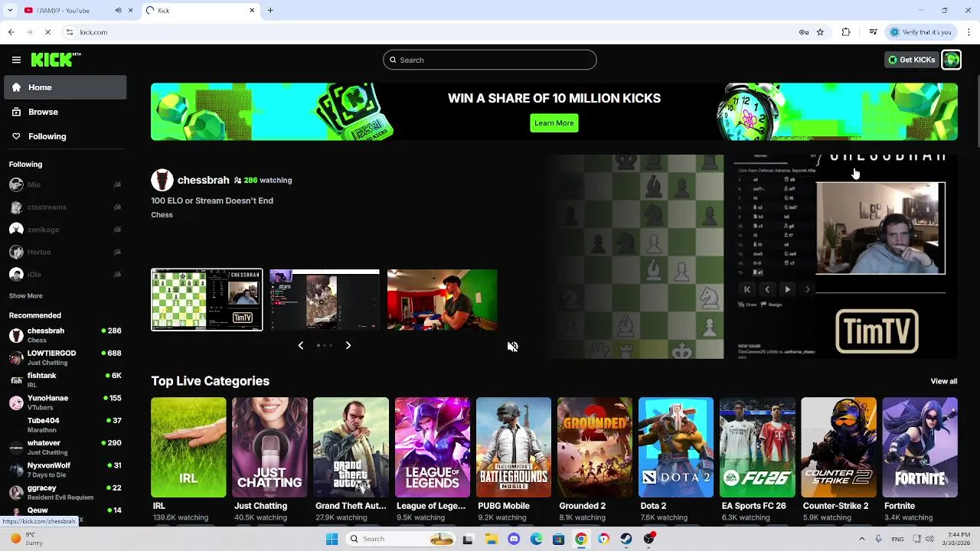Open recommended channel fishtank
The height and width of the screenshot is (551, 980).
point(65,380)
